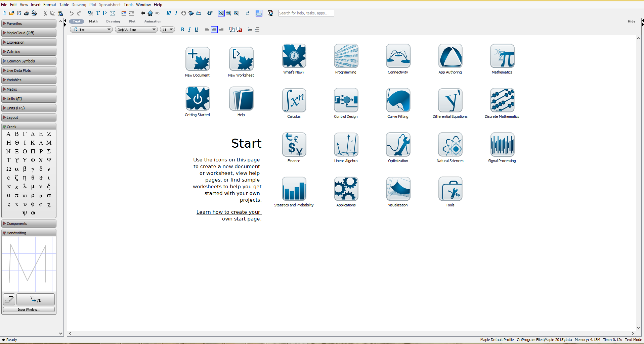
Task: Select left text alignment
Action: point(207,30)
